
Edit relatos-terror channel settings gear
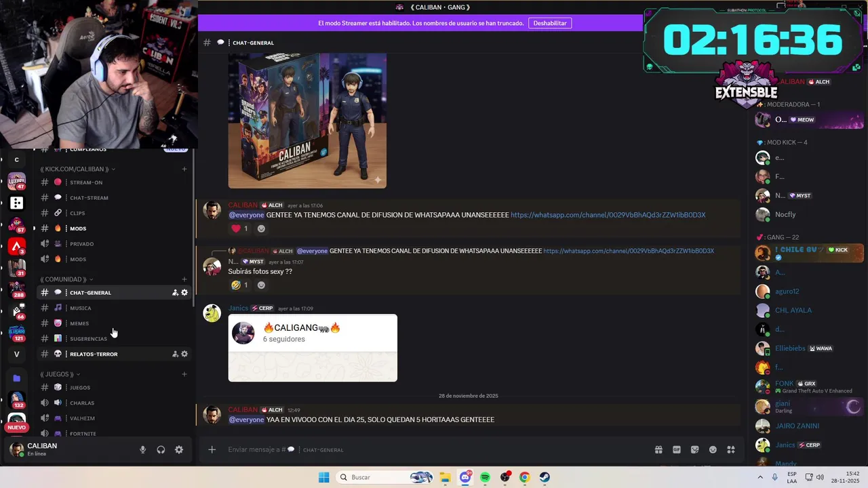[184, 354]
